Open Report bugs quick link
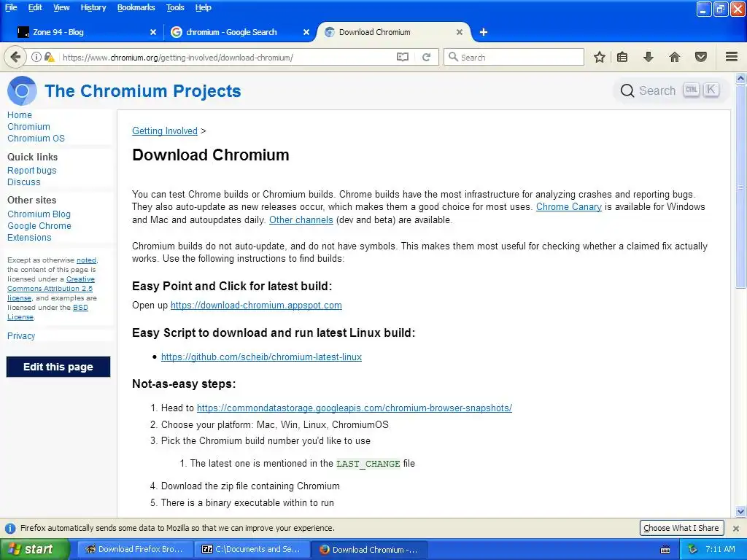 pyautogui.click(x=32, y=171)
